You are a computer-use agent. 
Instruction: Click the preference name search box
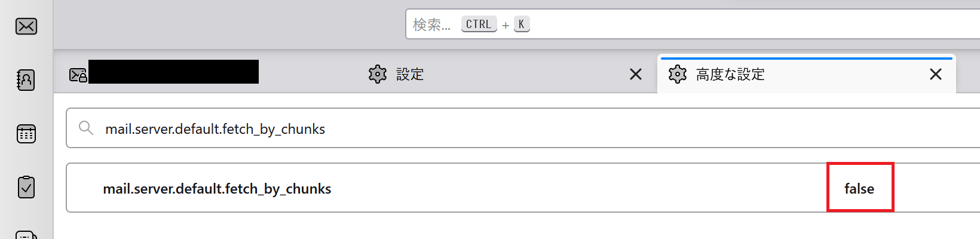click(x=523, y=128)
